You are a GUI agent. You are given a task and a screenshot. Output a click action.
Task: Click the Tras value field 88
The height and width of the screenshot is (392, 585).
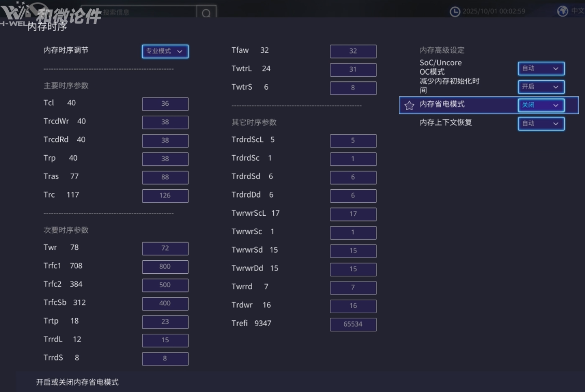(x=165, y=177)
